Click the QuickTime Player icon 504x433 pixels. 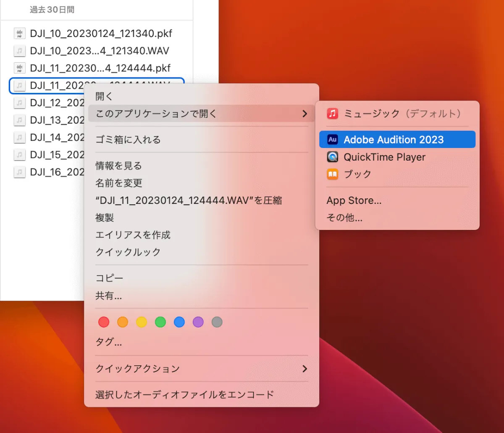tap(333, 157)
